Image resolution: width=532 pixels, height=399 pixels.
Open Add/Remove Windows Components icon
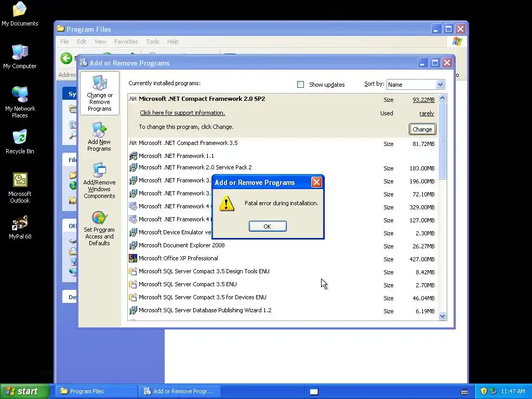pyautogui.click(x=99, y=180)
